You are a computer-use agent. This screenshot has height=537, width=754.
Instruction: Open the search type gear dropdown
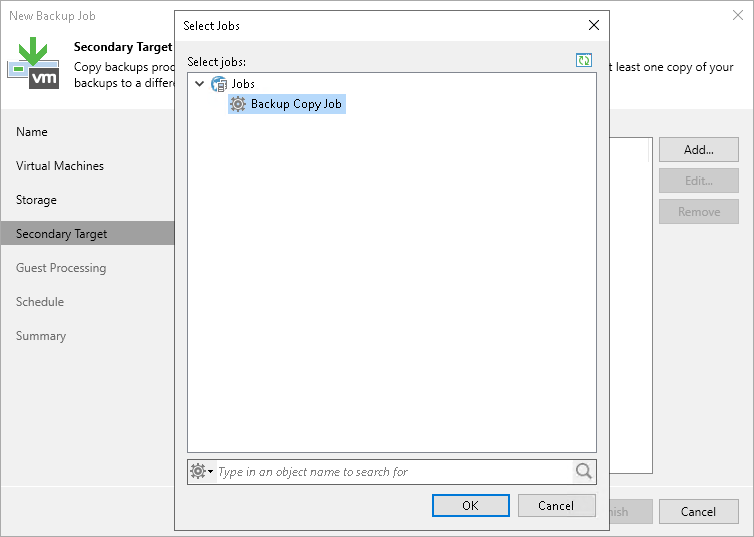pyautogui.click(x=201, y=471)
